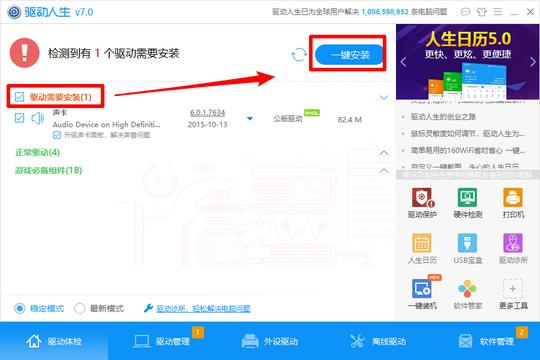This screenshot has height=360, width=540.
Task: Click the 人生日历5.0 banner image
Action: point(468,62)
